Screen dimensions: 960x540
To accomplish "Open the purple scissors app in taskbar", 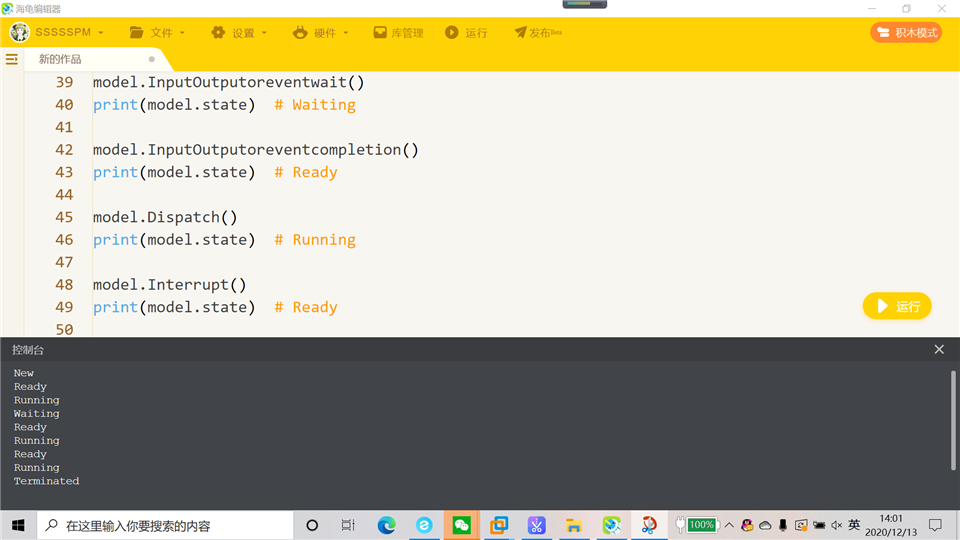I will click(x=536, y=525).
